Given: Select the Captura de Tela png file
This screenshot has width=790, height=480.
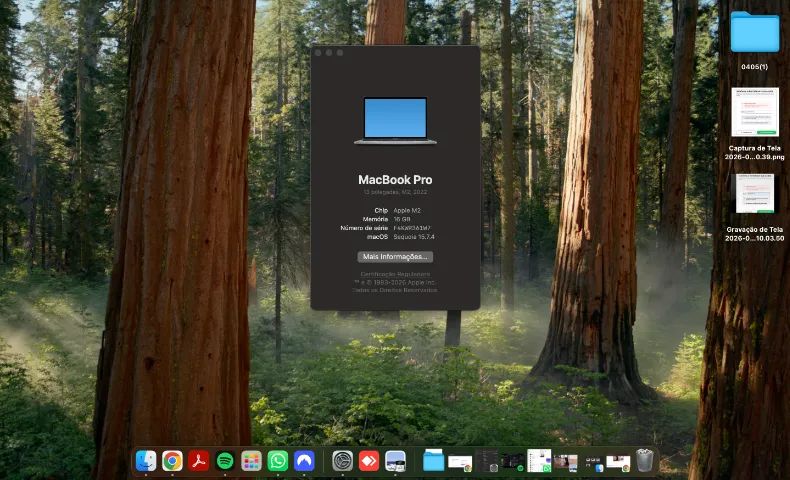Looking at the screenshot, I should click(x=754, y=124).
